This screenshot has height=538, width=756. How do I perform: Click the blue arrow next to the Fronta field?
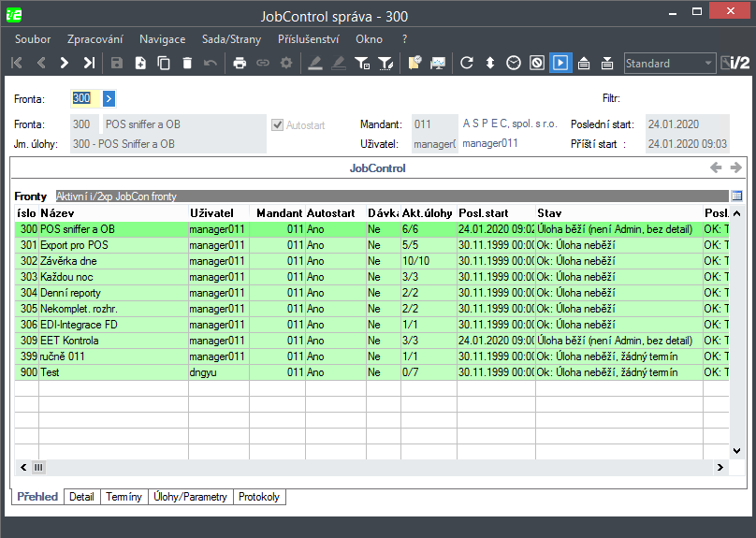(109, 99)
